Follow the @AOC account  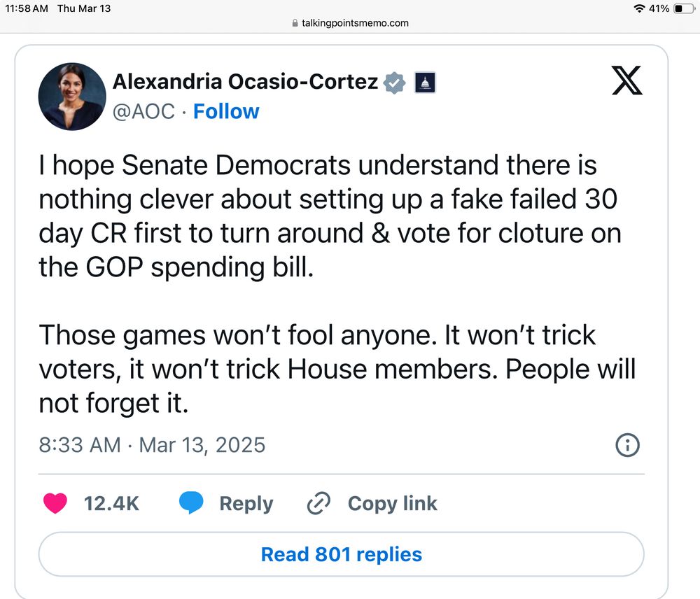(226, 111)
